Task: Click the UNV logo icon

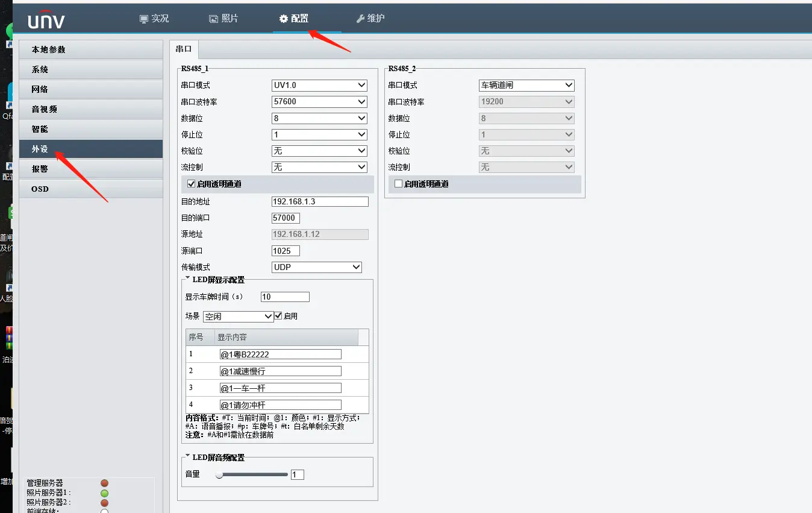Action: click(46, 21)
